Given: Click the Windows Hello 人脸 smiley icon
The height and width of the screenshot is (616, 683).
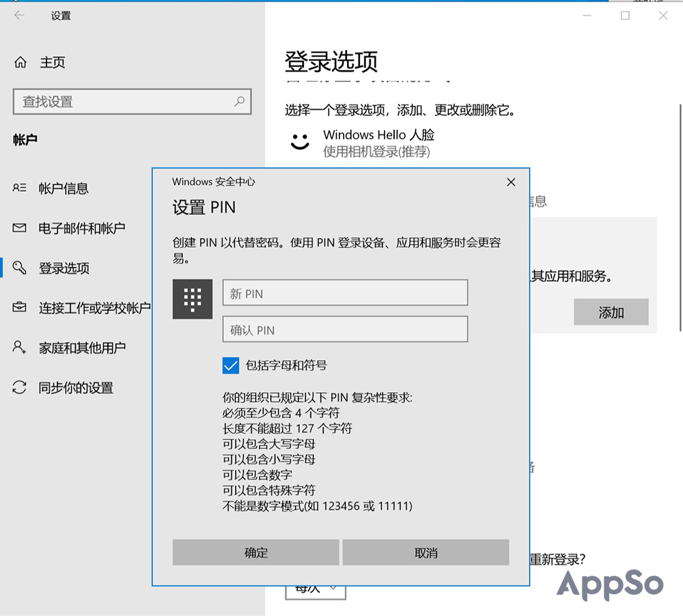Looking at the screenshot, I should pyautogui.click(x=299, y=143).
